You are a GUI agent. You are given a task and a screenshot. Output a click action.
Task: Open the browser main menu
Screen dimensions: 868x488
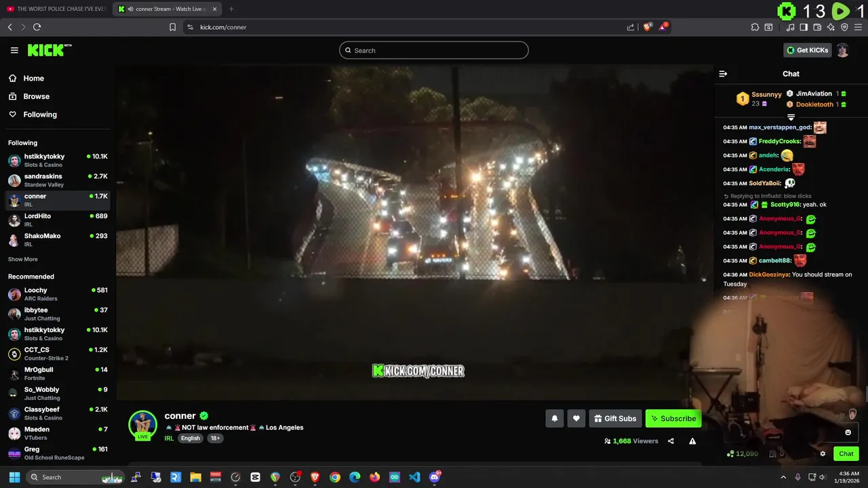click(x=858, y=27)
